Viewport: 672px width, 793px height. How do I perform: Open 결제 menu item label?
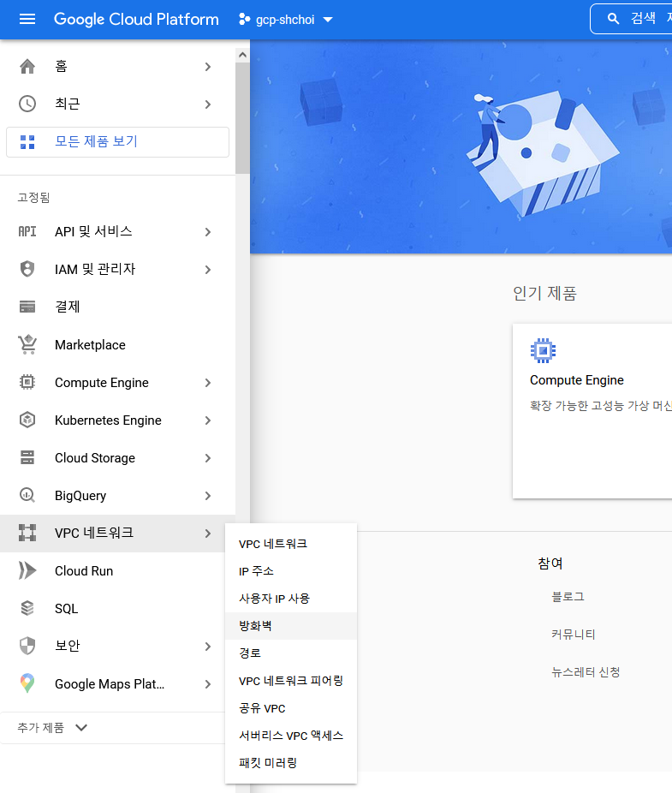point(68,307)
